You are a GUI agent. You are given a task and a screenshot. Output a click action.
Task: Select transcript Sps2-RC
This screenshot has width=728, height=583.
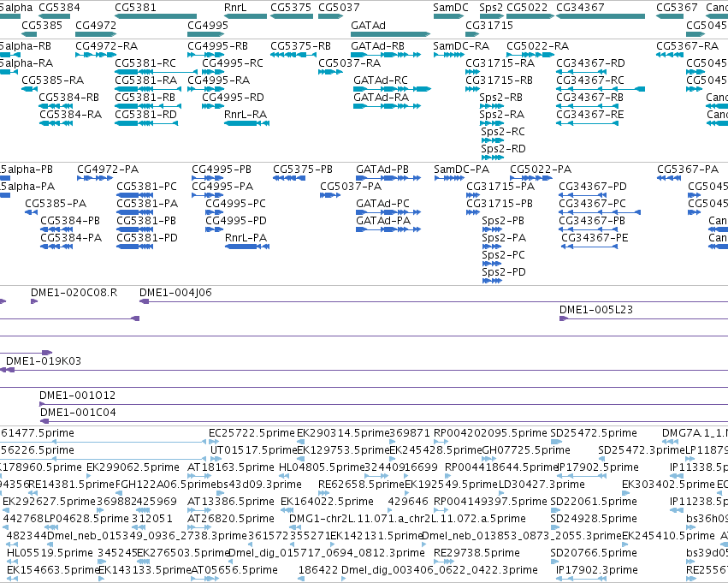click(x=503, y=132)
